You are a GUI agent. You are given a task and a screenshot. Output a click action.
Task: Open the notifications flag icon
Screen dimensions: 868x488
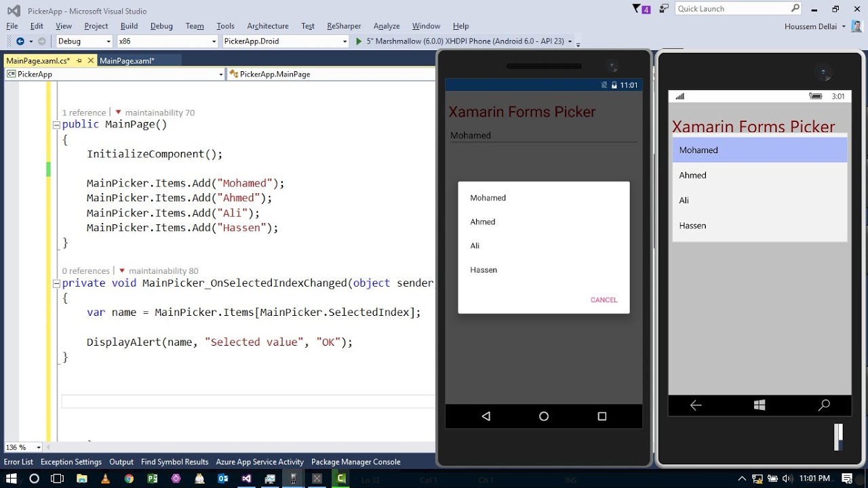tap(641, 9)
